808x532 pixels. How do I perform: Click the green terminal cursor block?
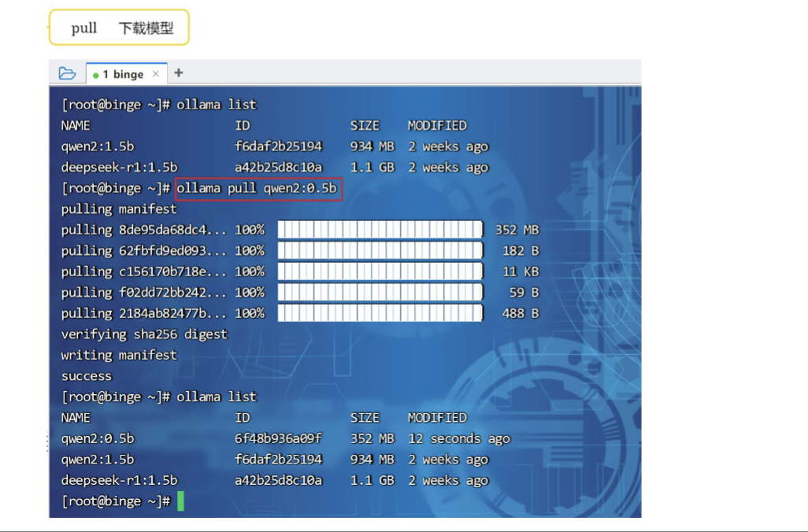(180, 501)
